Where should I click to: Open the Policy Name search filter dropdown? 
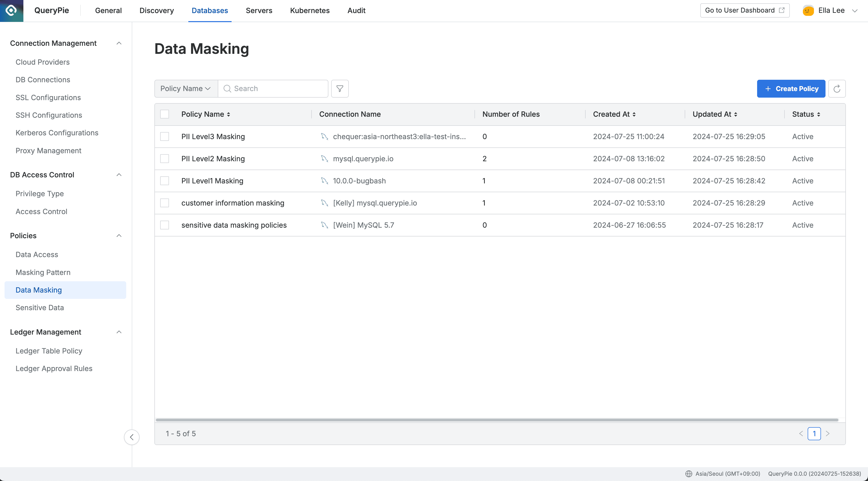coord(185,88)
